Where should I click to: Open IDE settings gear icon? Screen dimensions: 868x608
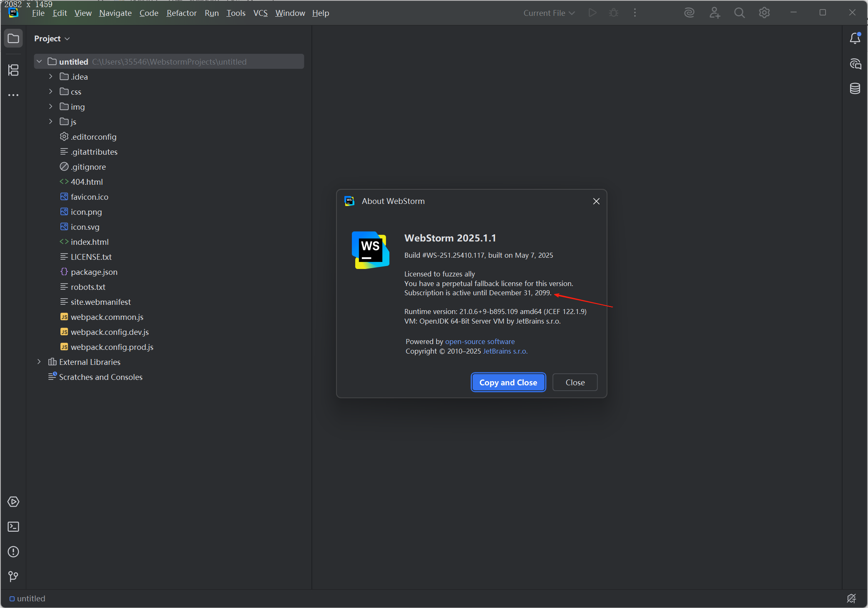[x=764, y=13]
